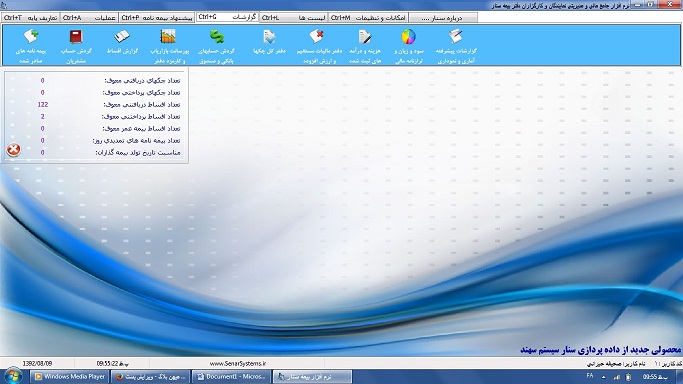
Task: Switch to Firefox browser taskbar button
Action: pos(150,377)
